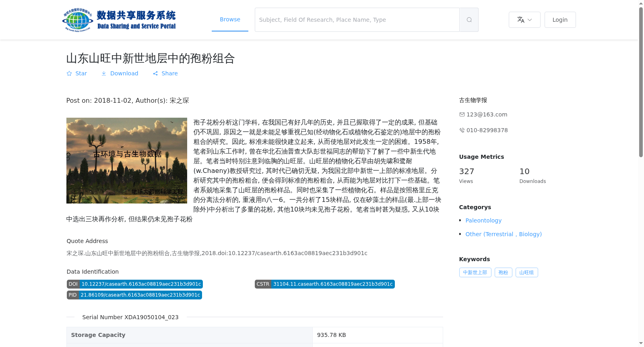Click email address 123@163.com
644x347 pixels.
[487, 114]
